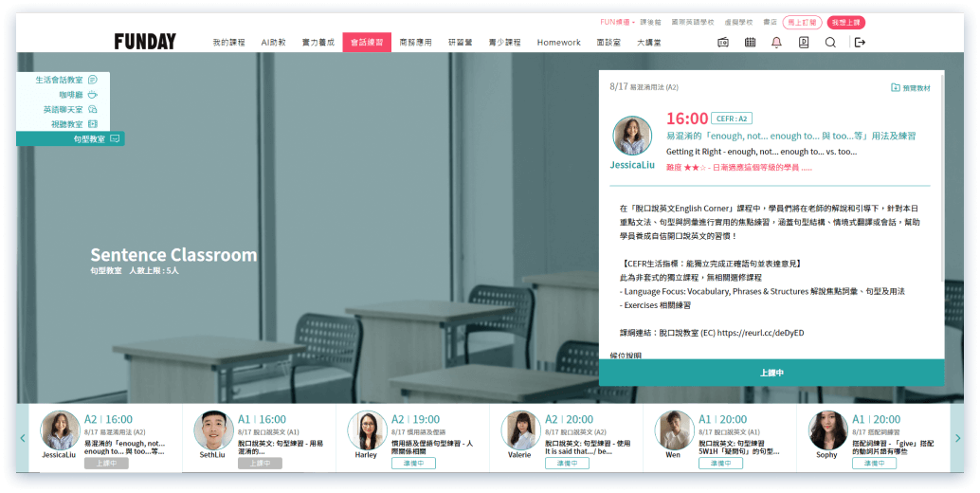
Task: Click the 預覽教材 folder icon
Action: pyautogui.click(x=895, y=87)
